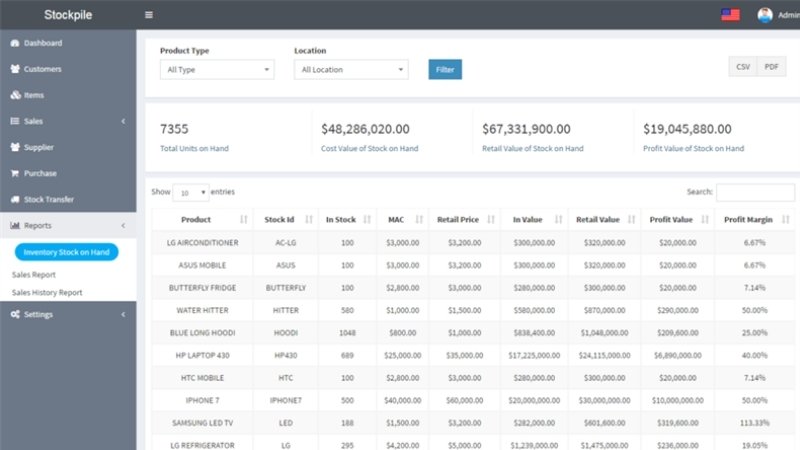
Task: Export the report as CSV
Action: [743, 67]
